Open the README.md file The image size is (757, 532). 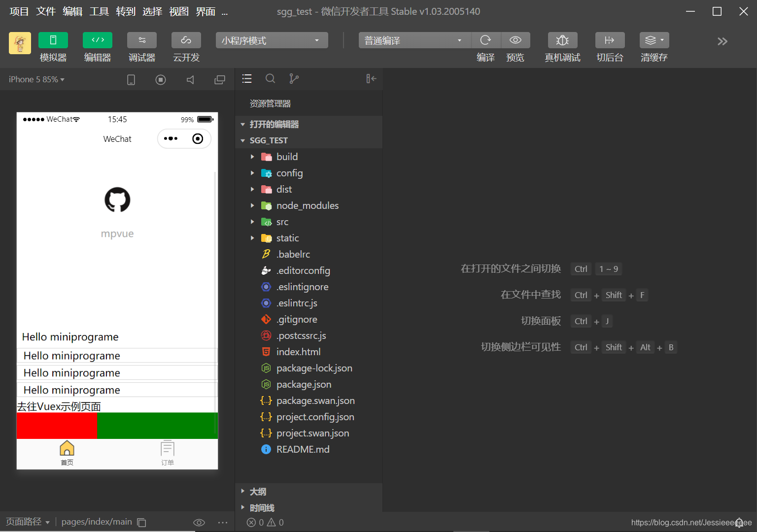pyautogui.click(x=309, y=449)
